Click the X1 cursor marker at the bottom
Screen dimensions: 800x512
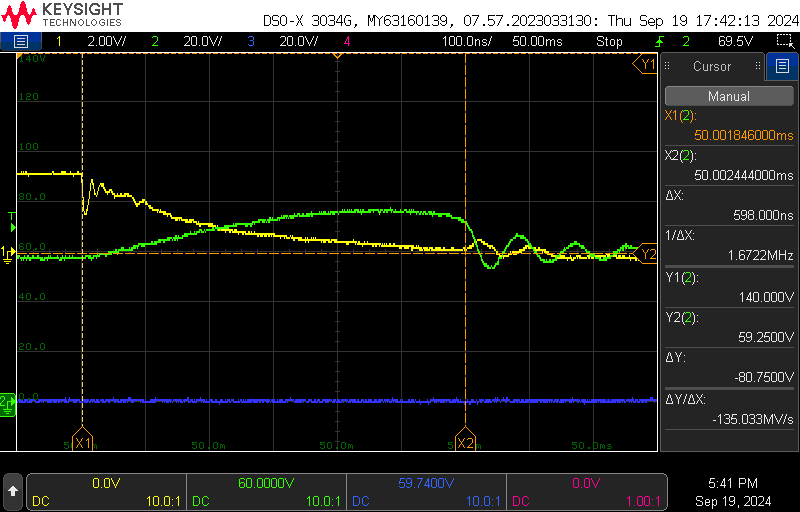82,440
